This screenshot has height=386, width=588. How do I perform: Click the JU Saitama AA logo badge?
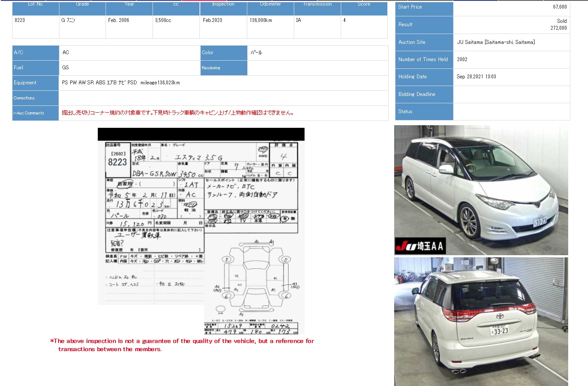(x=420, y=246)
